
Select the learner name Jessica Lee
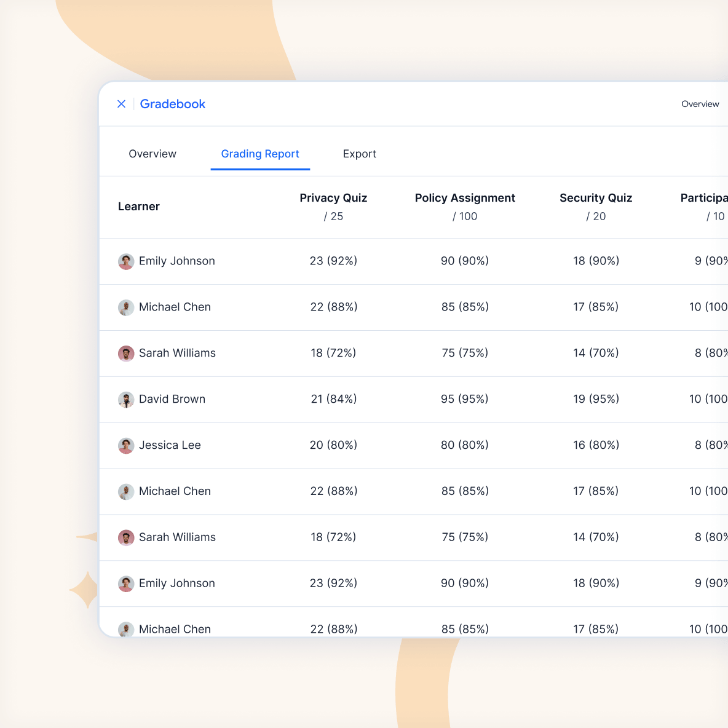[x=170, y=445]
